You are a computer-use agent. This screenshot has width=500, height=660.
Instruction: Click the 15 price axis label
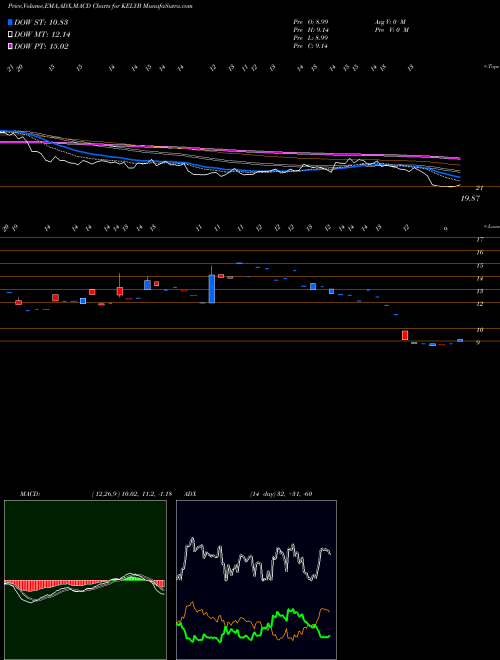tap(479, 266)
